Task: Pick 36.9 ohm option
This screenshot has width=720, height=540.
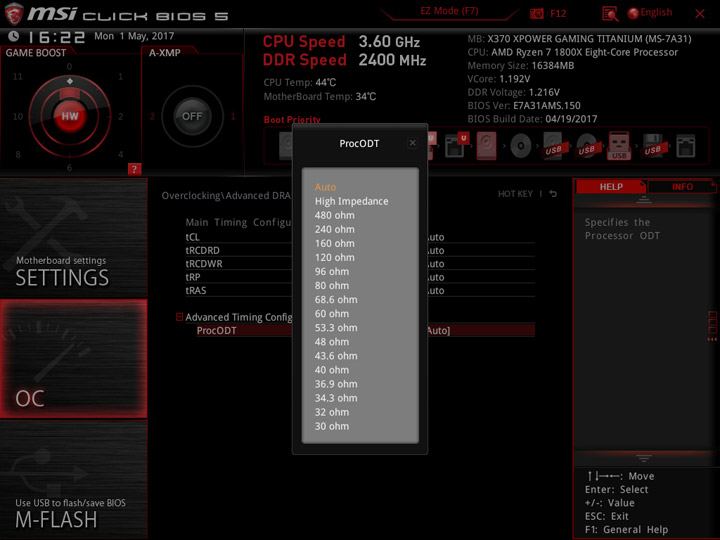Action: pos(336,384)
